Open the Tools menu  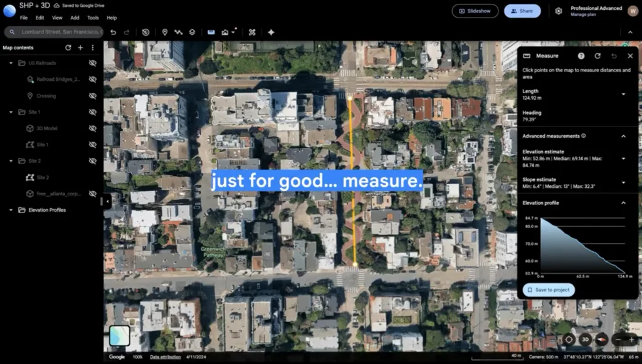click(x=93, y=18)
